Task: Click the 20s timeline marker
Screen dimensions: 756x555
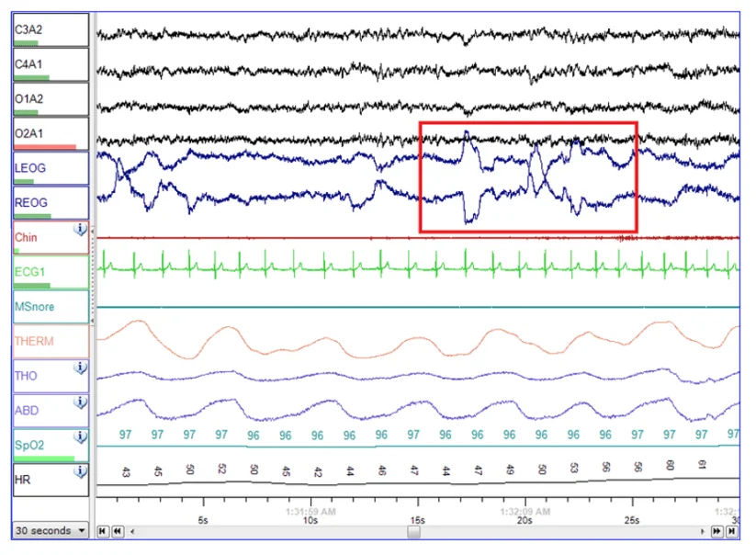Action: point(525,520)
